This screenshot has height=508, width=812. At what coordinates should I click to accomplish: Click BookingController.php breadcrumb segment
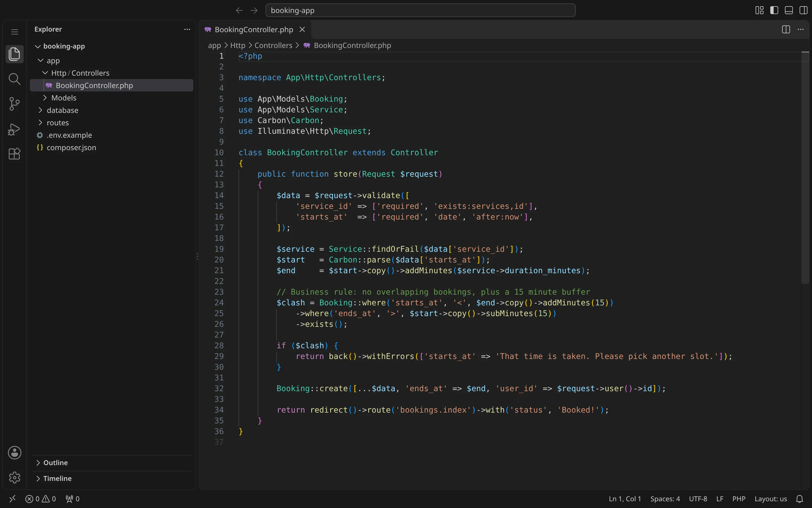point(352,45)
